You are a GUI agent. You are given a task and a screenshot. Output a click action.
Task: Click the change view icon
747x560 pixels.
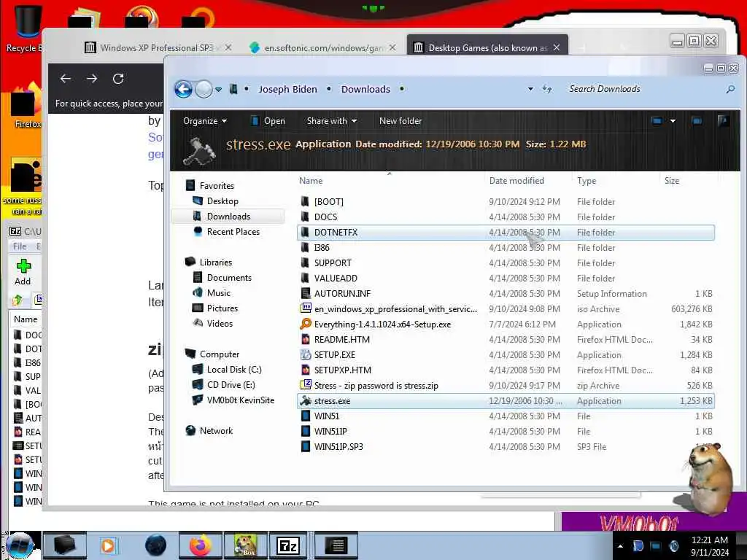(657, 121)
